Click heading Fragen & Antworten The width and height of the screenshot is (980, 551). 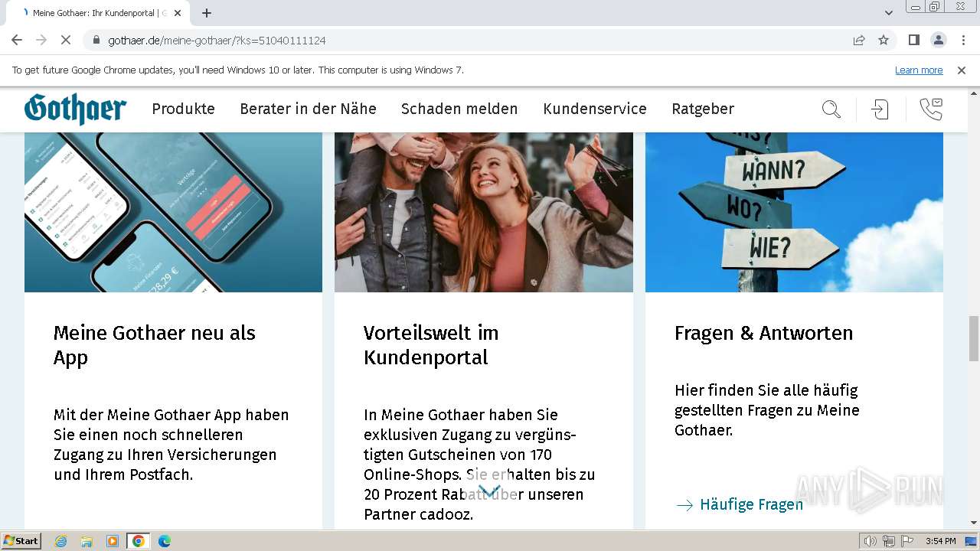pos(763,333)
